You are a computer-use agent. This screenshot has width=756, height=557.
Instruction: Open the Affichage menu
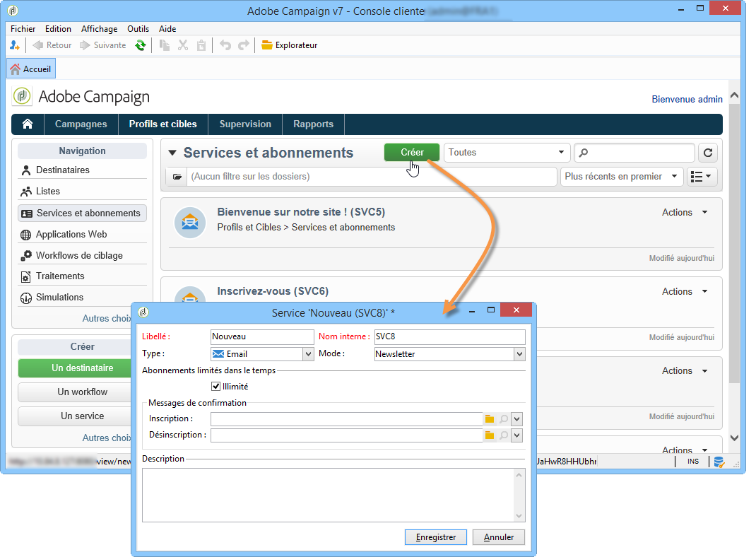pyautogui.click(x=100, y=29)
